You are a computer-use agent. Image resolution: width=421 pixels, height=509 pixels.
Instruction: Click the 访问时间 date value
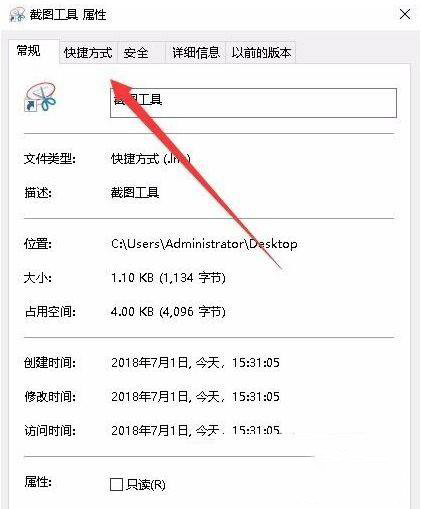click(x=195, y=431)
